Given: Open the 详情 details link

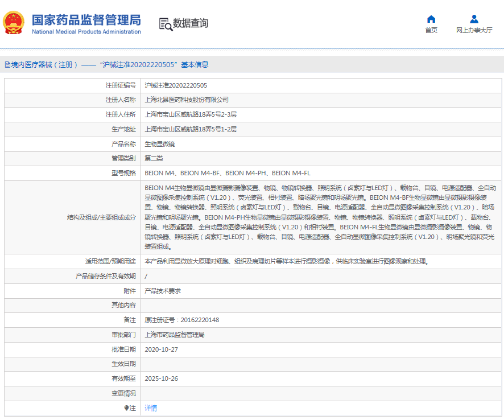Looking at the screenshot, I should coord(151,408).
